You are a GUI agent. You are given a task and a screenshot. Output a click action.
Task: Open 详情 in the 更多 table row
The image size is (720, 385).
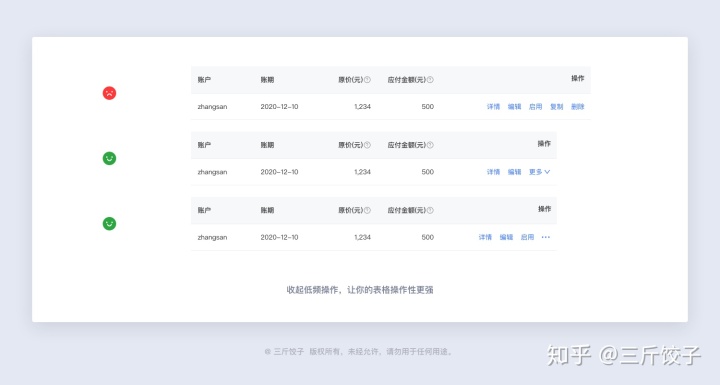click(493, 172)
